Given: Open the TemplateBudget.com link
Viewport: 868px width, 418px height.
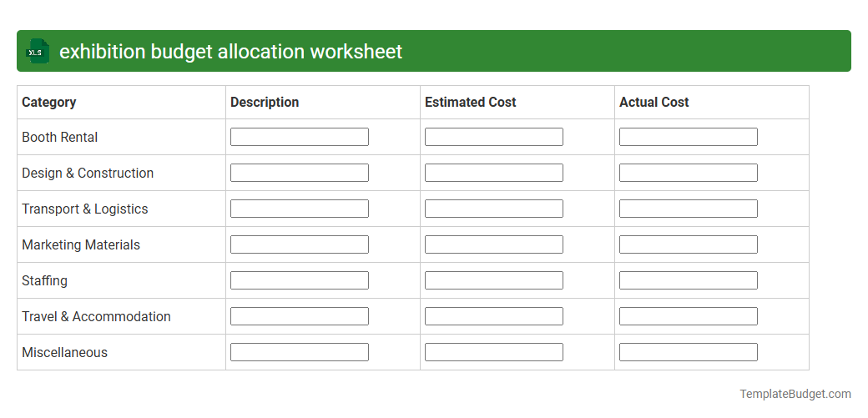Looking at the screenshot, I should point(795,394).
